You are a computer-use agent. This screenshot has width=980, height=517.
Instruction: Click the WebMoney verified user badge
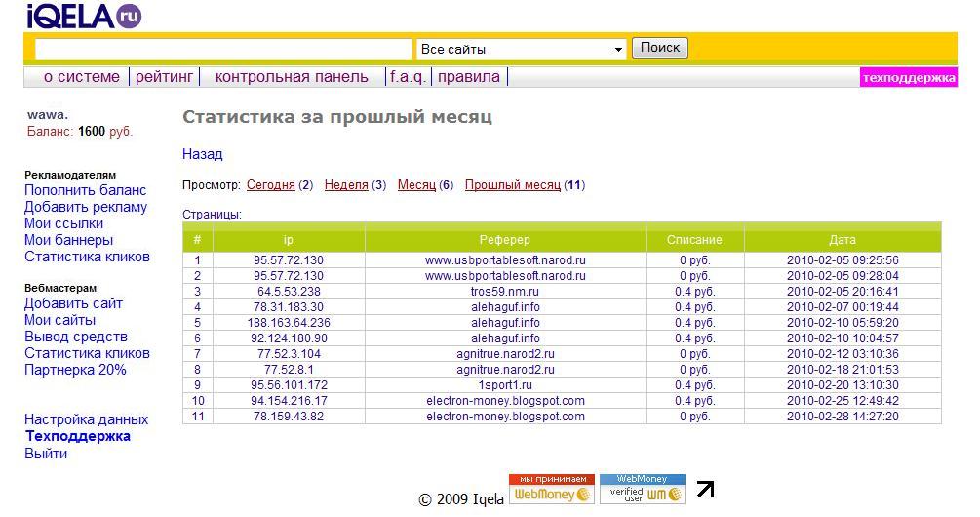pyautogui.click(x=642, y=489)
